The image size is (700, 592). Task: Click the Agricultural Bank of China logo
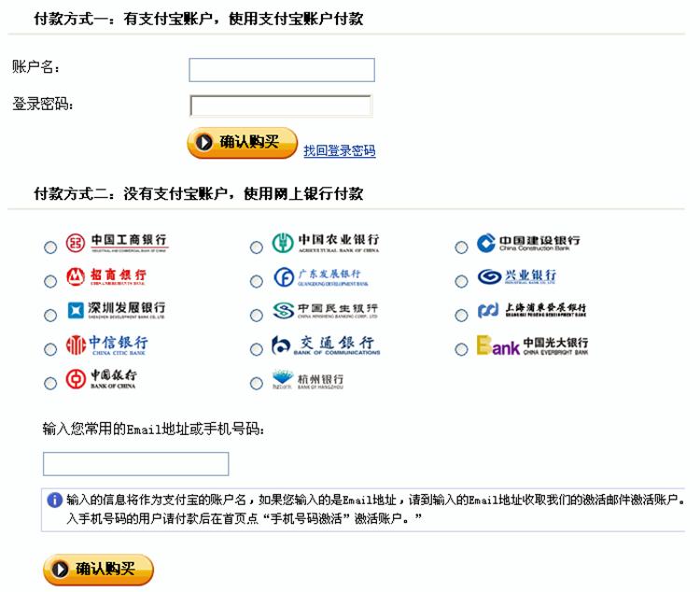point(325,244)
